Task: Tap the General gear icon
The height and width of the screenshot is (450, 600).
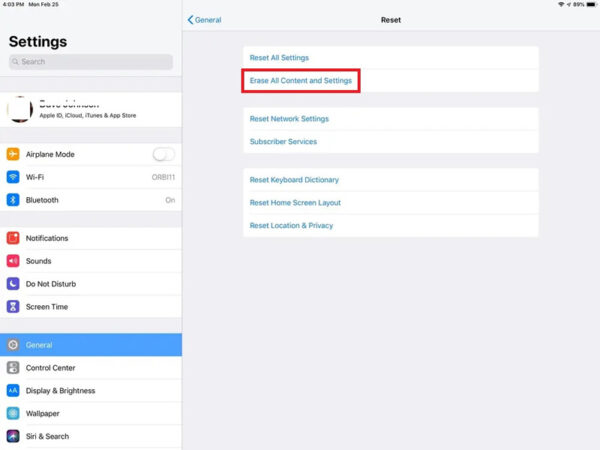Action: (13, 345)
